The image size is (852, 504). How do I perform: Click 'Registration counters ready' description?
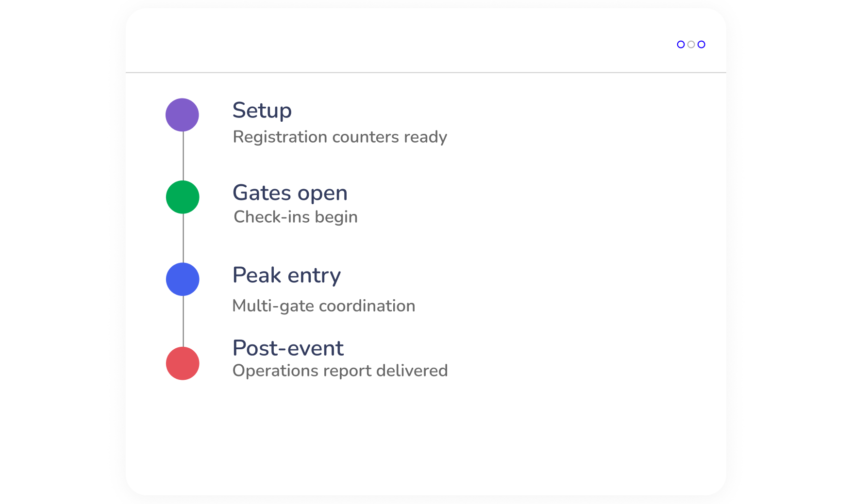340,137
